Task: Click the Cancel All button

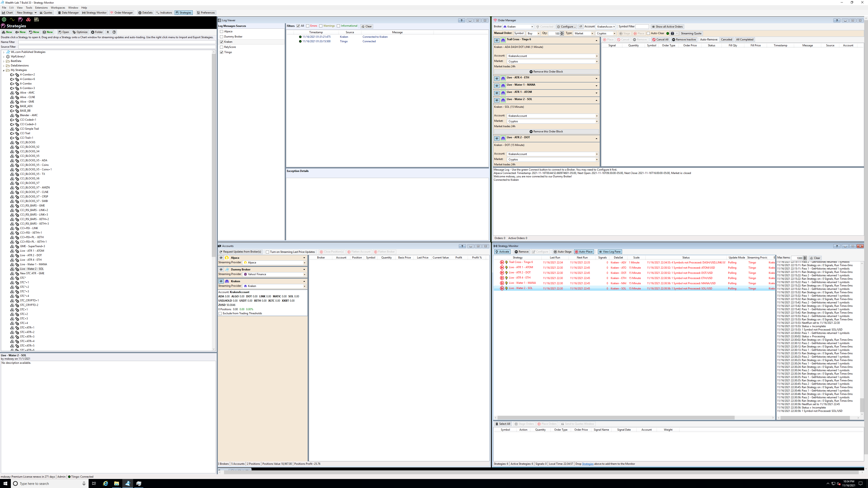Action: pos(660,39)
